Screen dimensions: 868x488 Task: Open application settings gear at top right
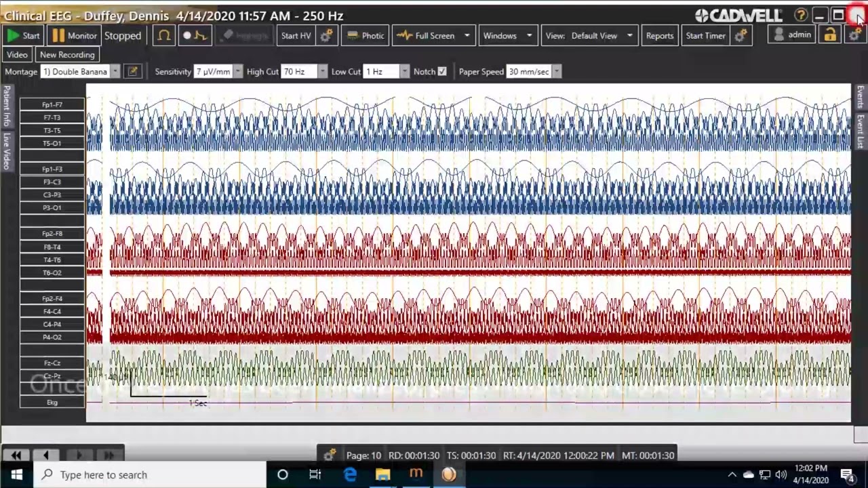[854, 35]
